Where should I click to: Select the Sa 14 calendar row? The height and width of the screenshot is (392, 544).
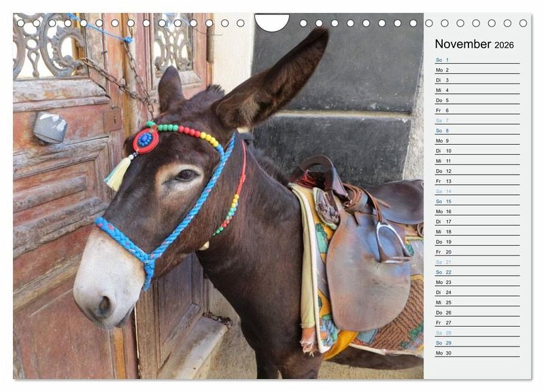click(477, 192)
